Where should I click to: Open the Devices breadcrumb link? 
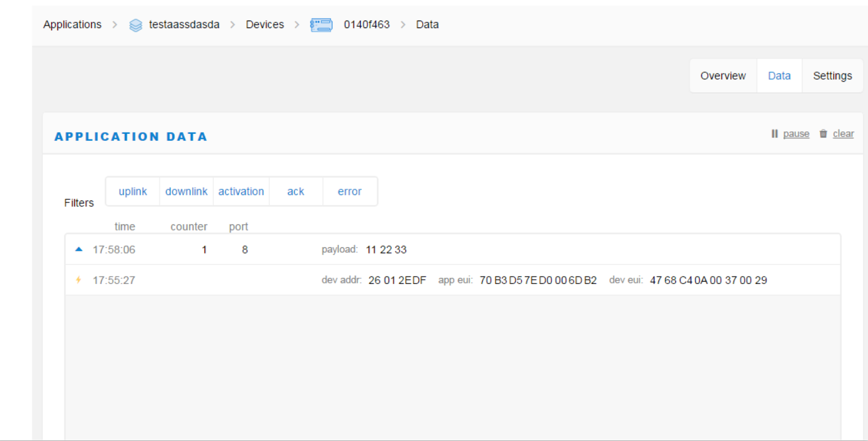(x=265, y=24)
